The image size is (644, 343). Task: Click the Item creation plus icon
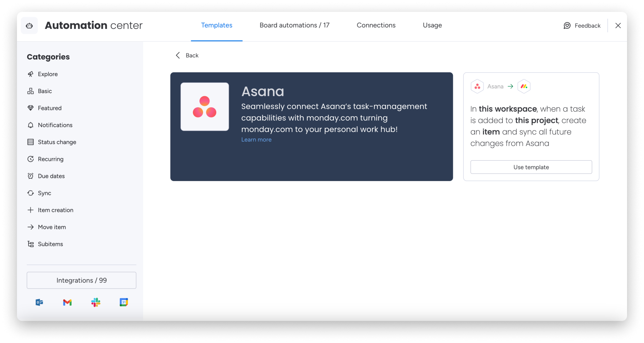coord(31,210)
